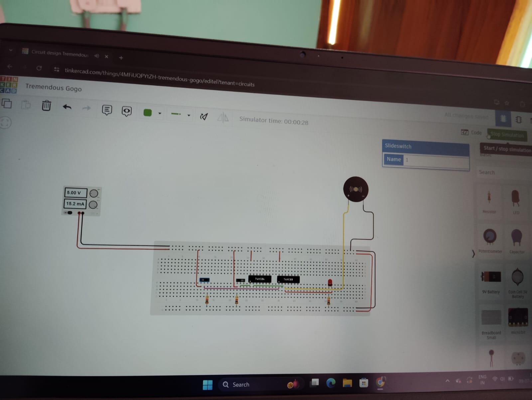Click the piezo buzzer on the canvas
The image size is (532, 400).
click(x=355, y=189)
